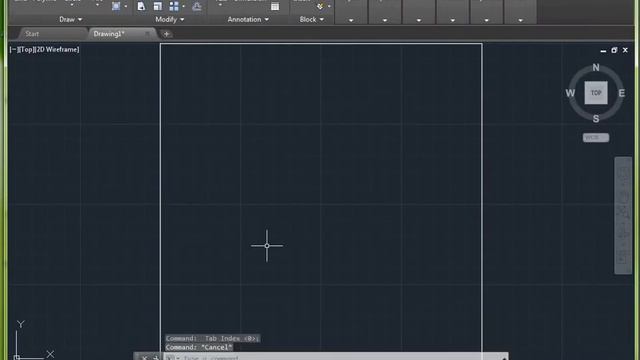The image size is (640, 360).
Task: Open the [Top] view controls menu
Action: [26, 49]
